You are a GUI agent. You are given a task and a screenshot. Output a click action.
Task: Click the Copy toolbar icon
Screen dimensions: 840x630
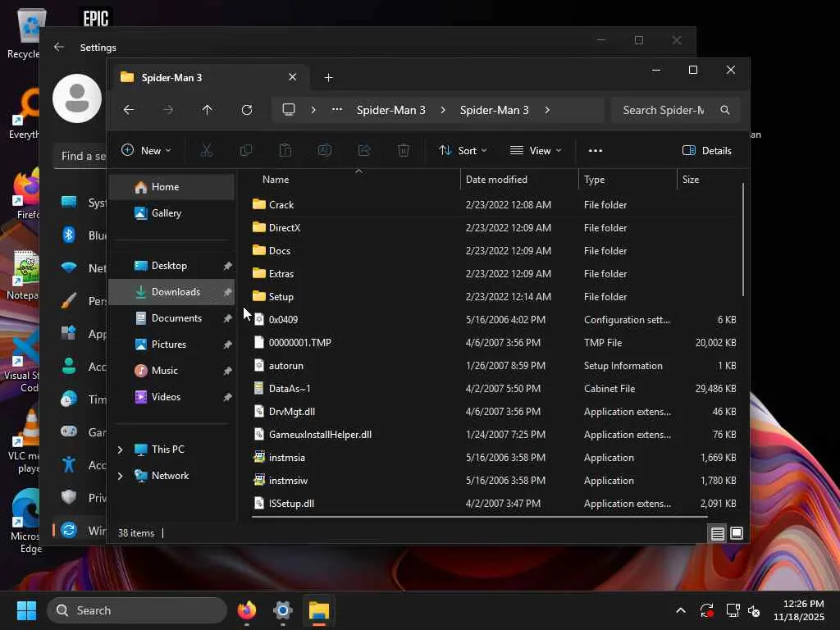(246, 151)
